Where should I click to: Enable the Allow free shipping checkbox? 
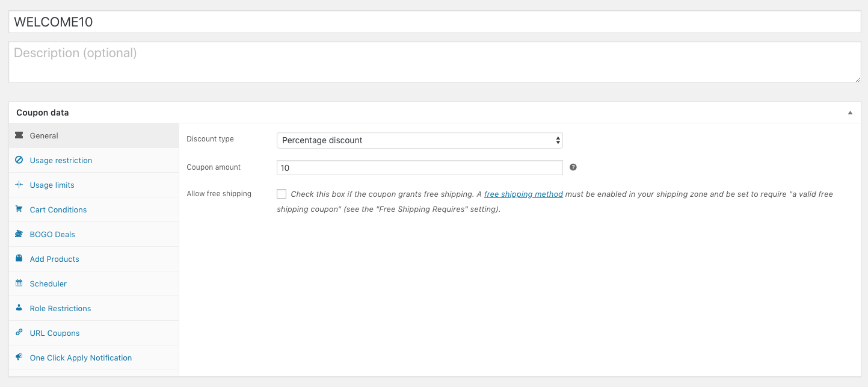(x=282, y=194)
